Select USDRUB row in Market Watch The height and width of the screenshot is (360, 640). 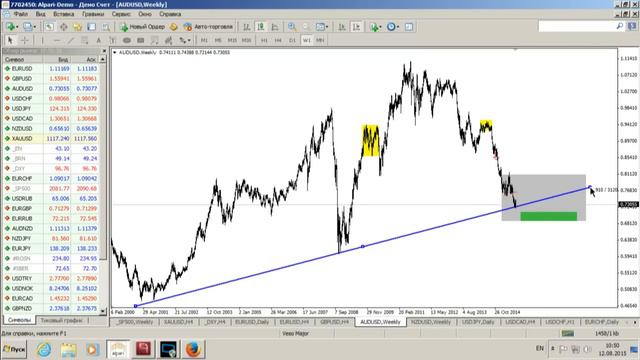51,199
